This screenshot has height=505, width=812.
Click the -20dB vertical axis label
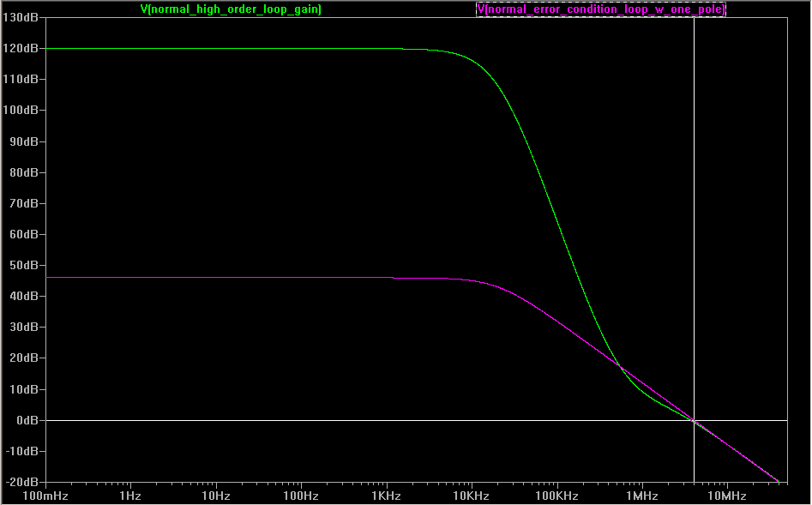pos(21,482)
